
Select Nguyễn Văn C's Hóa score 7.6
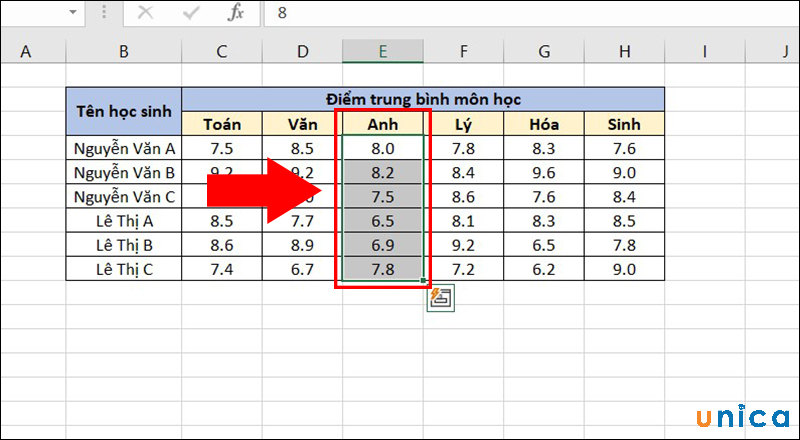pos(544,197)
